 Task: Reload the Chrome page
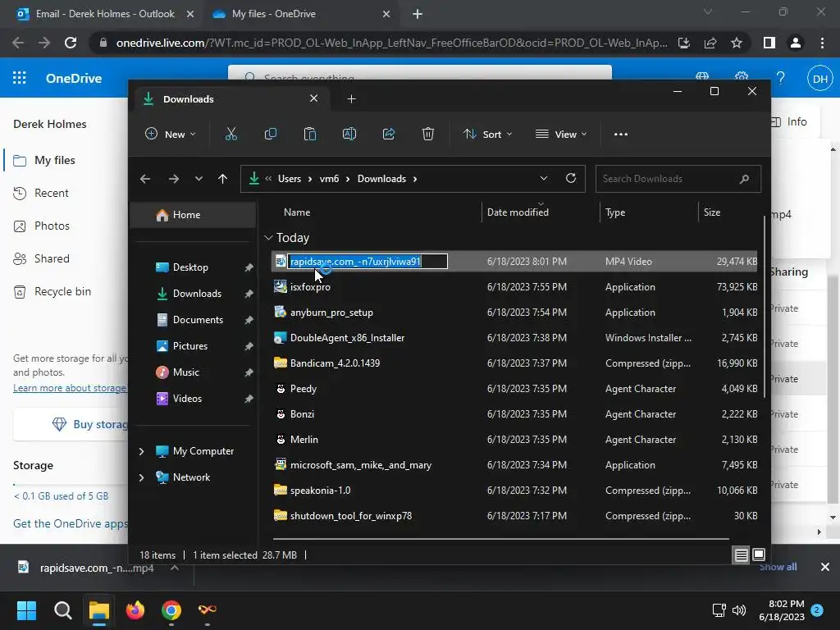point(71,43)
